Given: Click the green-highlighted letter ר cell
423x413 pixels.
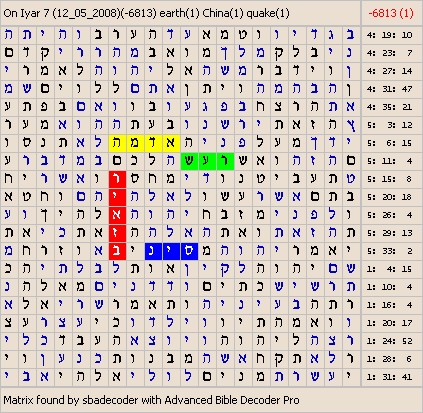Looking at the screenshot, I should click(x=225, y=161).
